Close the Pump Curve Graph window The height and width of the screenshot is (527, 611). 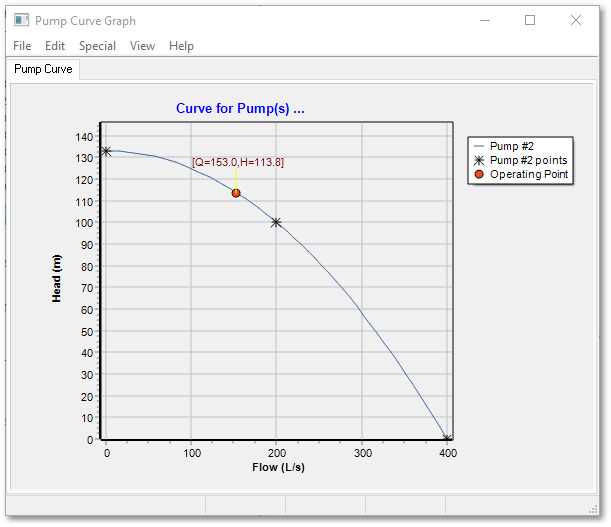[576, 20]
